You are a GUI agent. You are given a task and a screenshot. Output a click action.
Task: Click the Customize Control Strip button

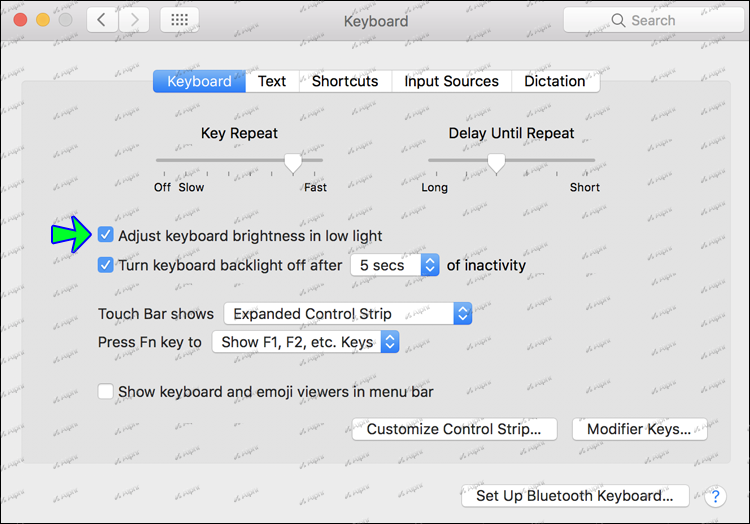tap(454, 429)
